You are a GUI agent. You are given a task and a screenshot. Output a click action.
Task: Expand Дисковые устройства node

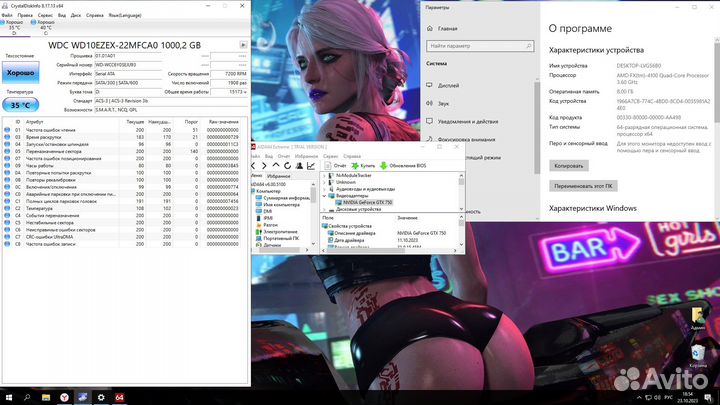pos(324,209)
